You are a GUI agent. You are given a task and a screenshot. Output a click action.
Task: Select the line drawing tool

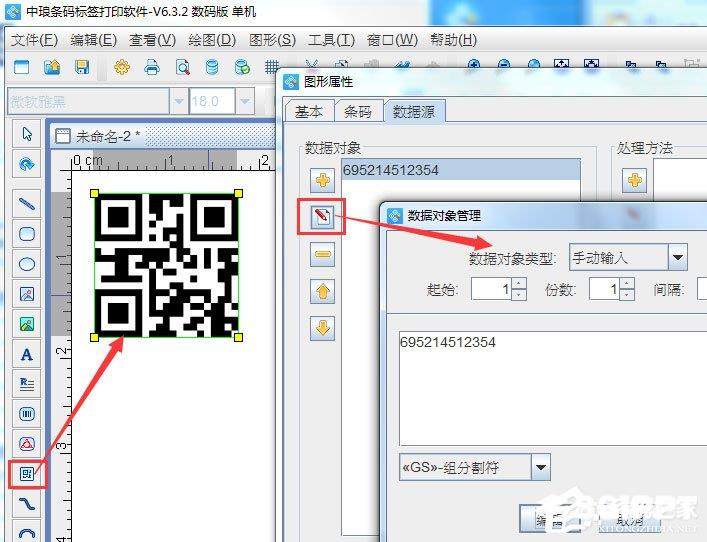tap(27, 204)
